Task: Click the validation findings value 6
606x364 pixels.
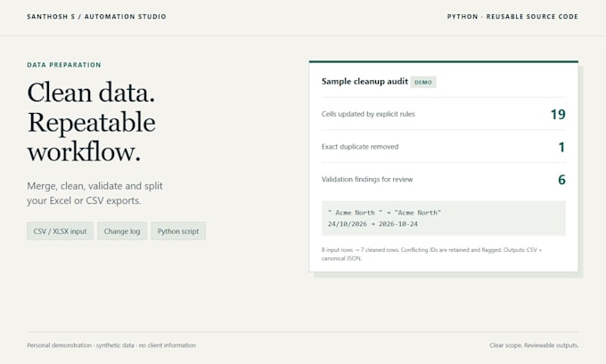Action: [561, 180]
